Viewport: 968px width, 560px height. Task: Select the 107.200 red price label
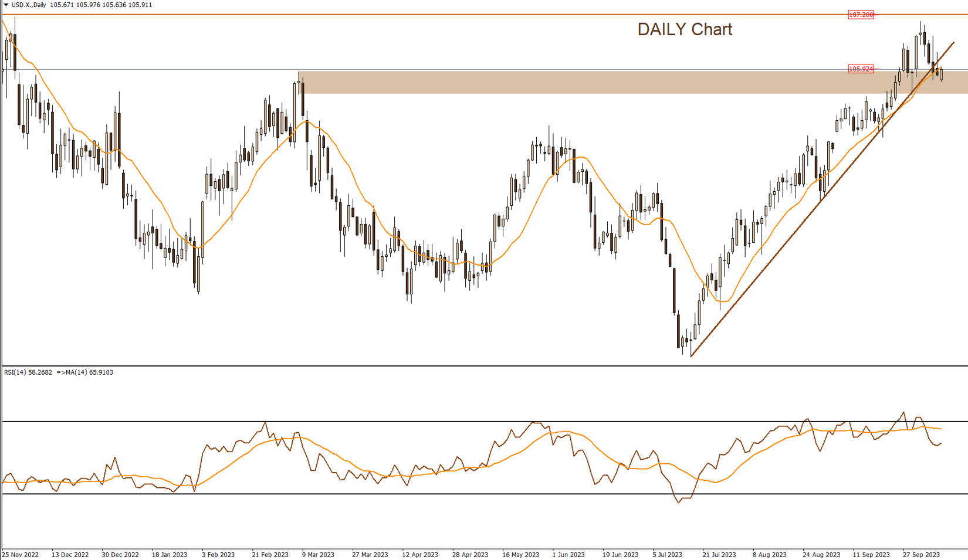coord(861,15)
